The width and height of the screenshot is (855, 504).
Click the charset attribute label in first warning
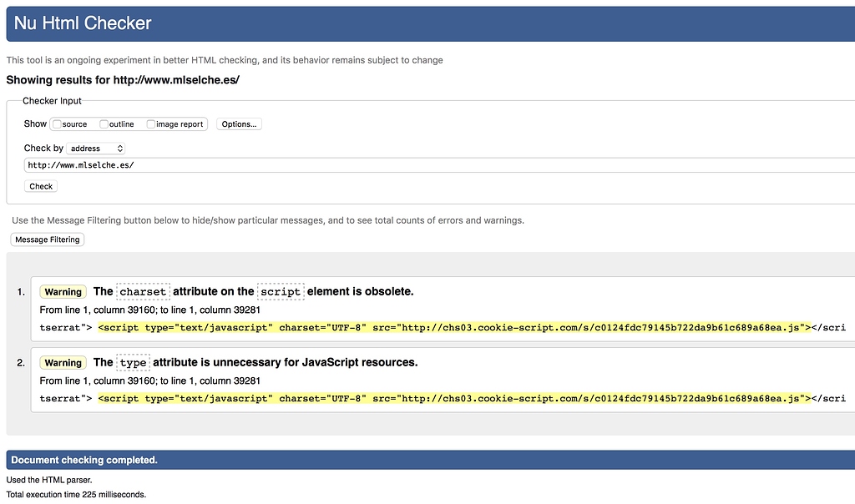coord(142,291)
